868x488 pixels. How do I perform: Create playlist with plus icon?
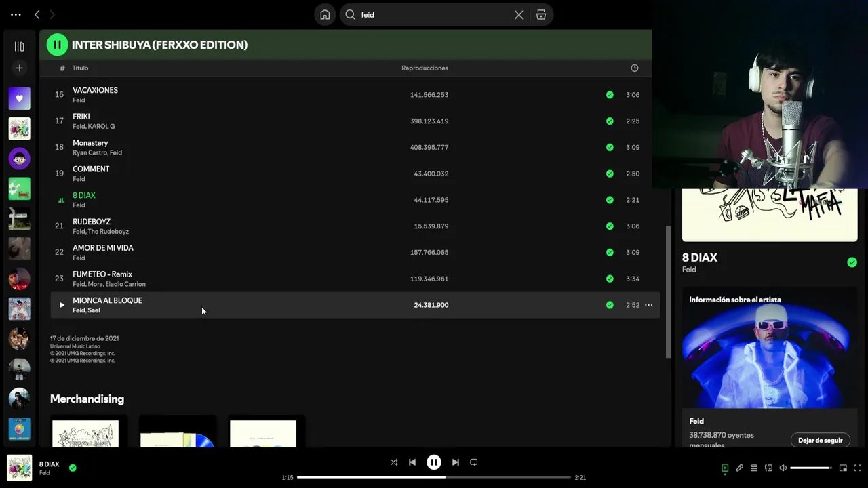pyautogui.click(x=19, y=68)
